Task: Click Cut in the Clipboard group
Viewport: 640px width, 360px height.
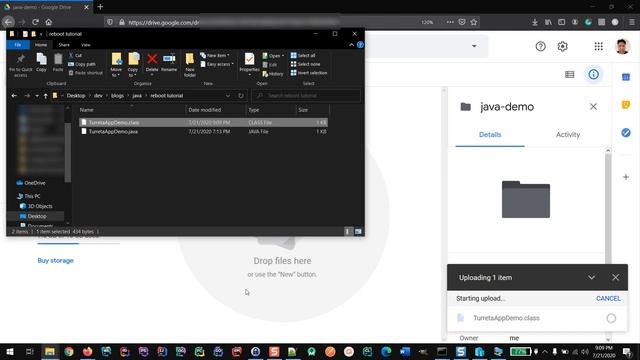Action: click(75, 55)
